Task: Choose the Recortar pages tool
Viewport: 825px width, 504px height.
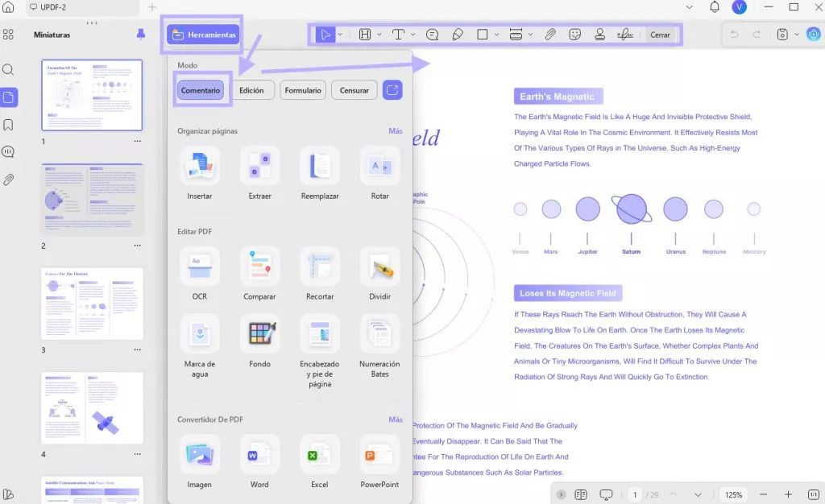Action: 319,266
